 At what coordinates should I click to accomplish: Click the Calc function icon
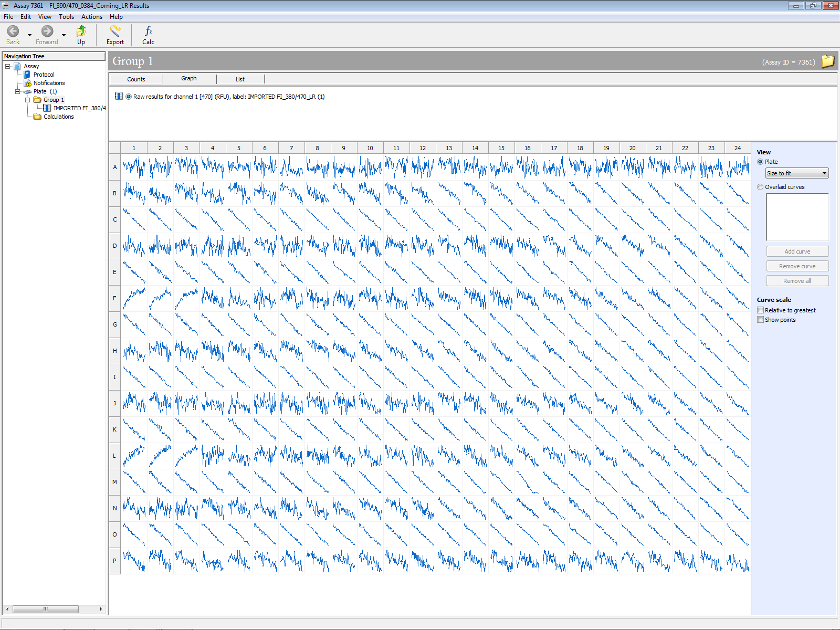pos(148,31)
